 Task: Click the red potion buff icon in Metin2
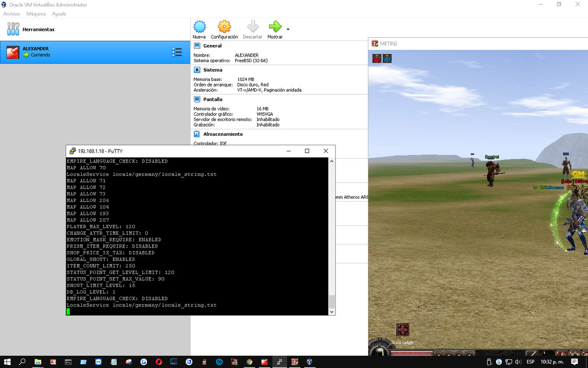[377, 58]
